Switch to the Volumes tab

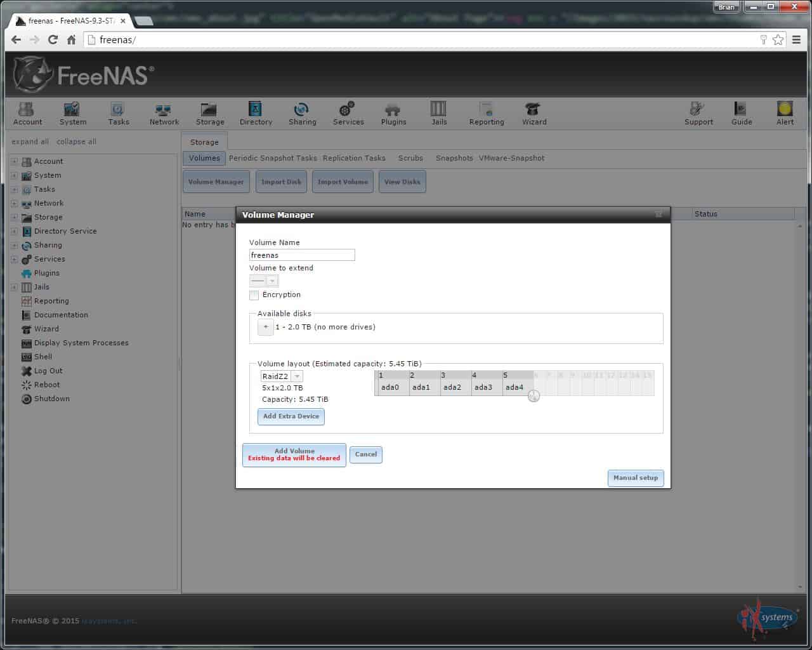[x=204, y=158]
